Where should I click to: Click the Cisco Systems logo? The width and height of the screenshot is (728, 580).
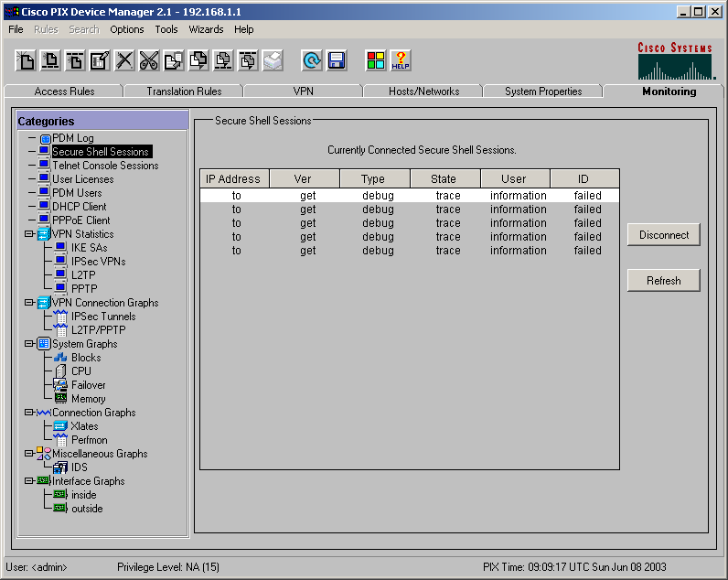(676, 60)
